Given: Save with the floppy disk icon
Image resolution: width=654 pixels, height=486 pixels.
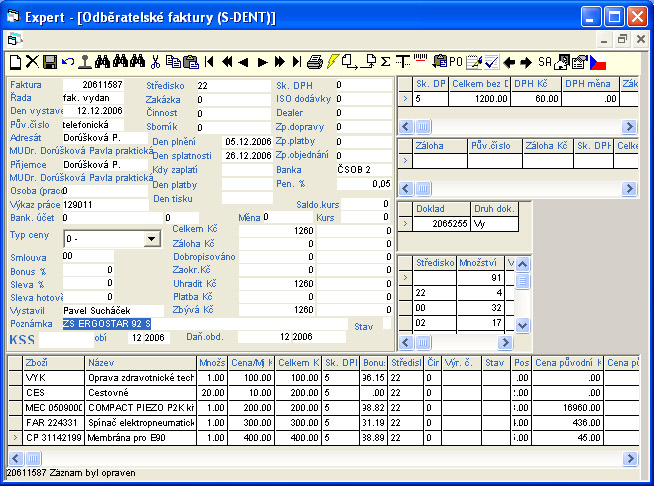Looking at the screenshot, I should coord(49,62).
